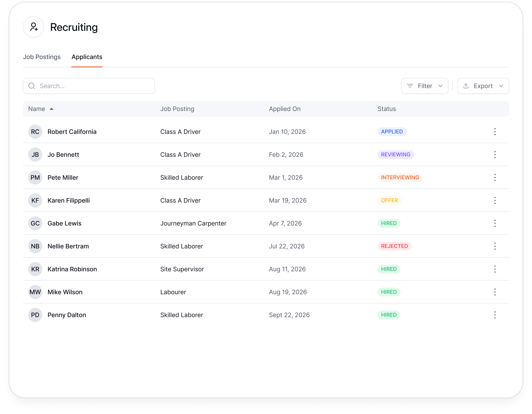Open actions menu for Nellie Bertram
532x414 pixels.
[x=495, y=246]
